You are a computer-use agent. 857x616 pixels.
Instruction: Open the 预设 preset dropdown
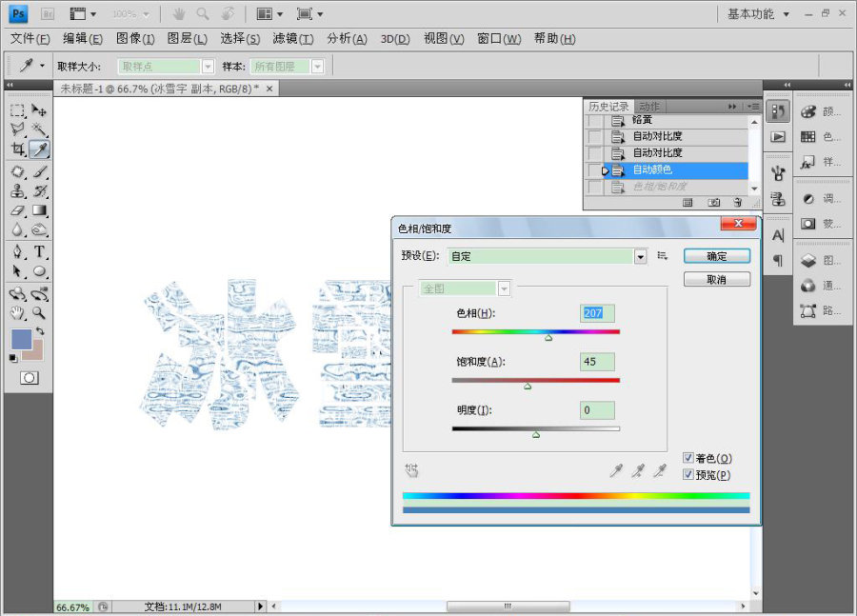[x=641, y=256]
